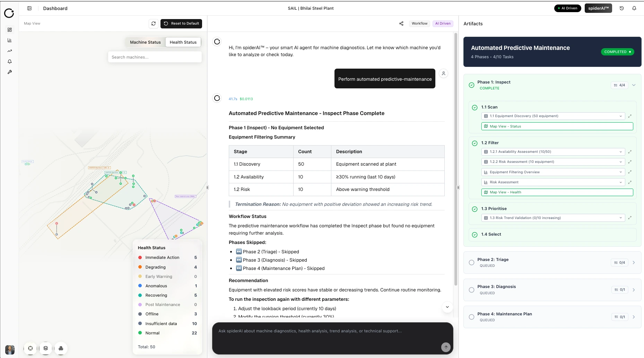Switch map to Health Status

[183, 42]
